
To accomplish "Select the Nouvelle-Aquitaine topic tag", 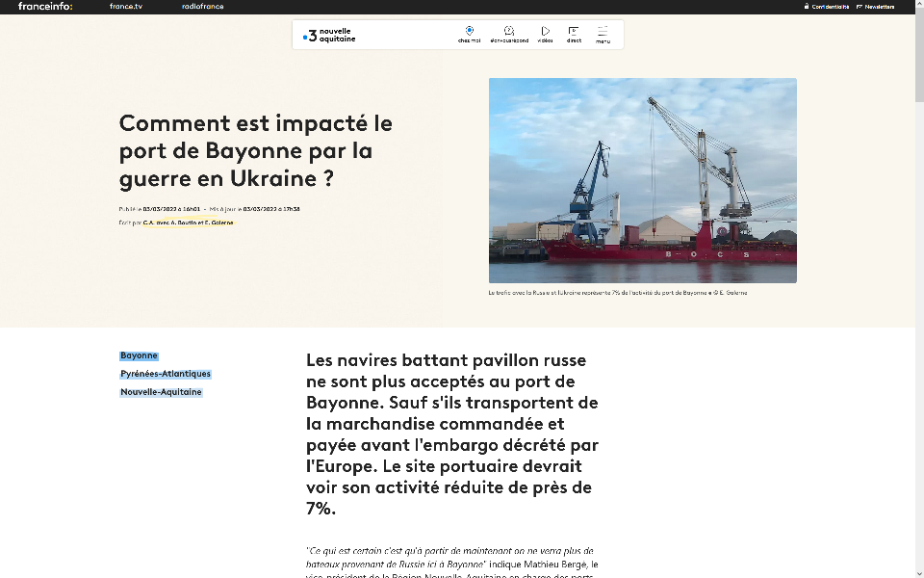I will (161, 392).
